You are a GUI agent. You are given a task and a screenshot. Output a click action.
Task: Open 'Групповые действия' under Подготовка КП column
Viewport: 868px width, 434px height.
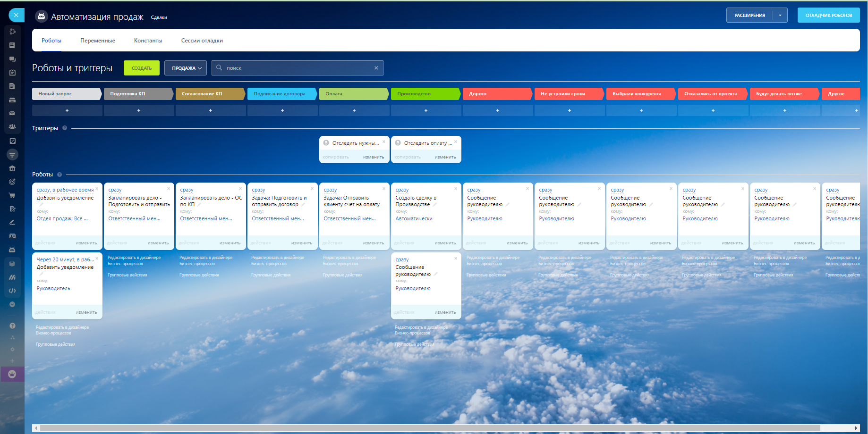pyautogui.click(x=128, y=275)
